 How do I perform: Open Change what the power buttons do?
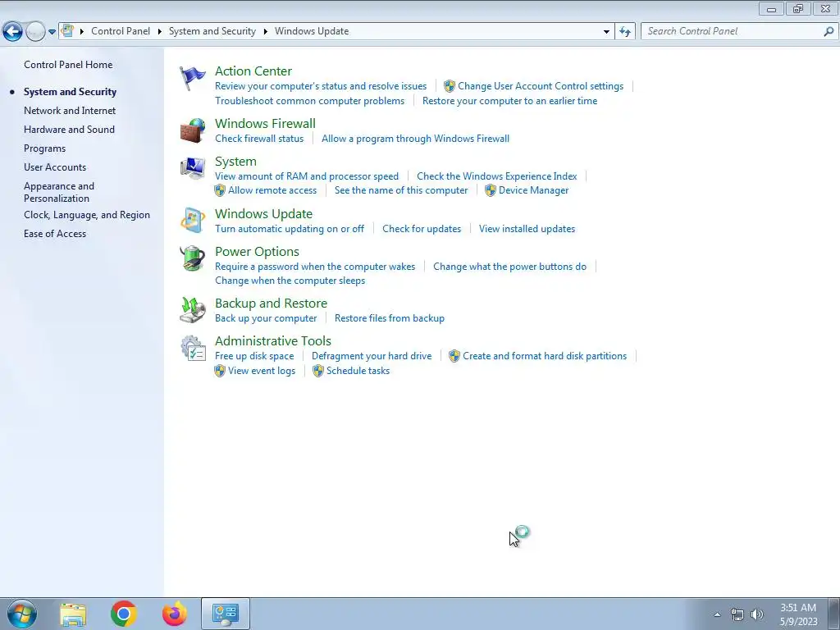509,267
